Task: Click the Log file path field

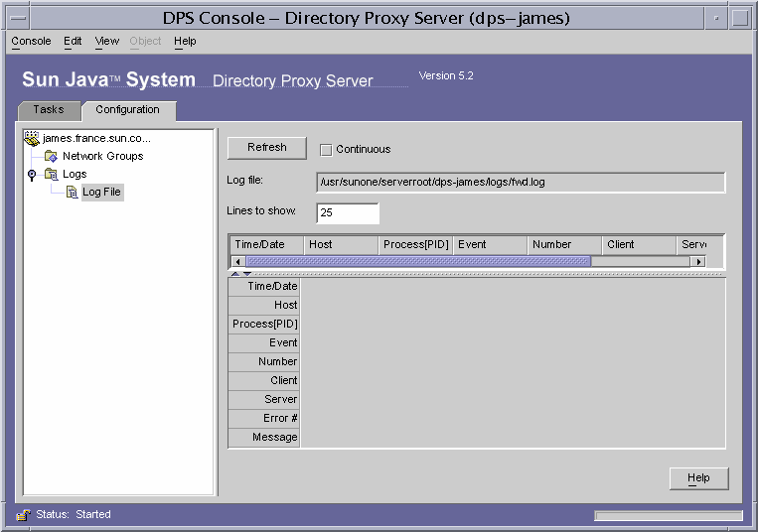Action: point(521,183)
